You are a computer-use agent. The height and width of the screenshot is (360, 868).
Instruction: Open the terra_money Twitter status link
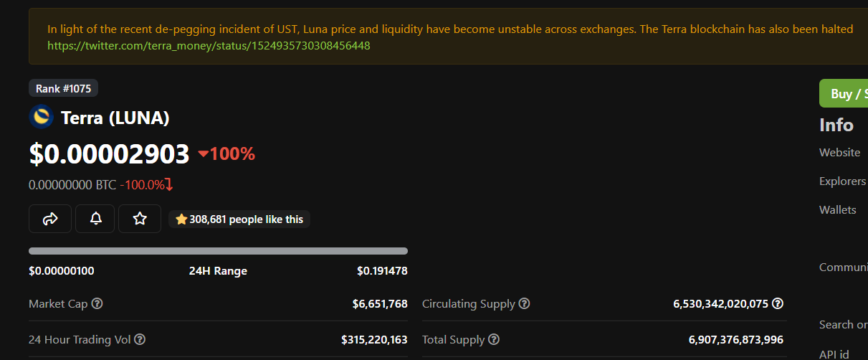(x=209, y=45)
